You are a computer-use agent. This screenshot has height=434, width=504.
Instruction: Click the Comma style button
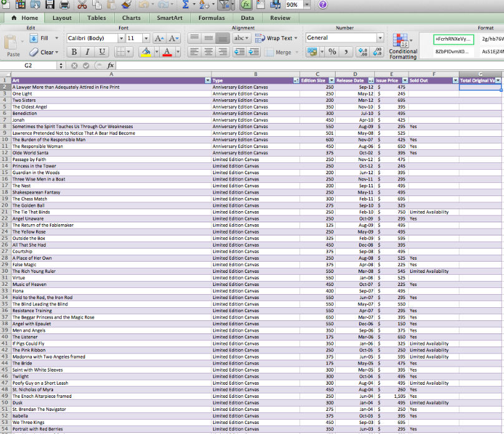coord(346,51)
